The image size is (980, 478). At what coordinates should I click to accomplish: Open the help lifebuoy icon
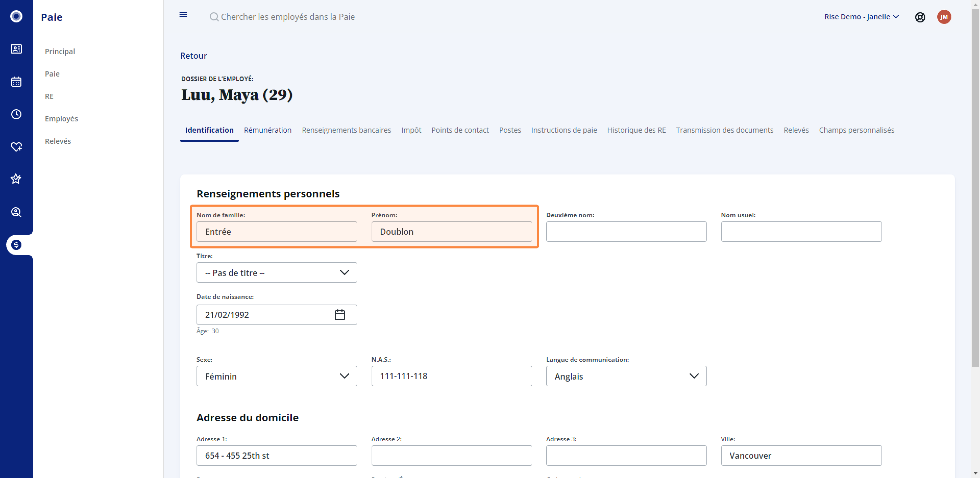coord(920,17)
